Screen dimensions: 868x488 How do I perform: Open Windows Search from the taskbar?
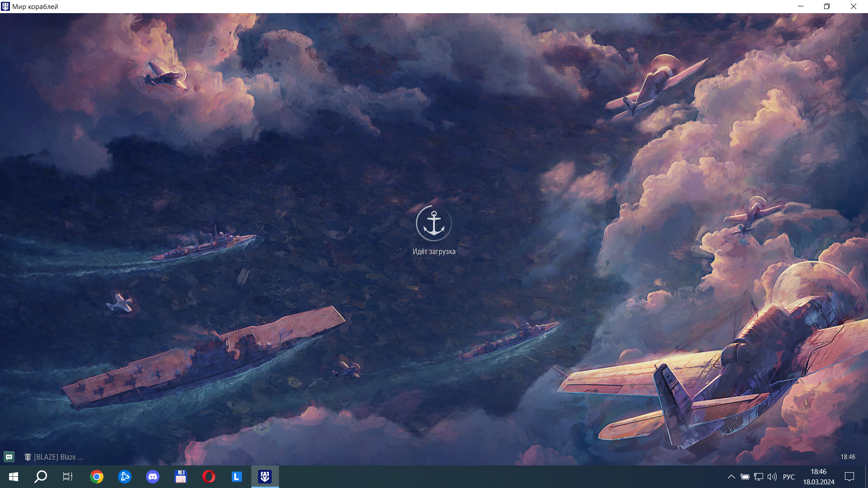click(41, 477)
